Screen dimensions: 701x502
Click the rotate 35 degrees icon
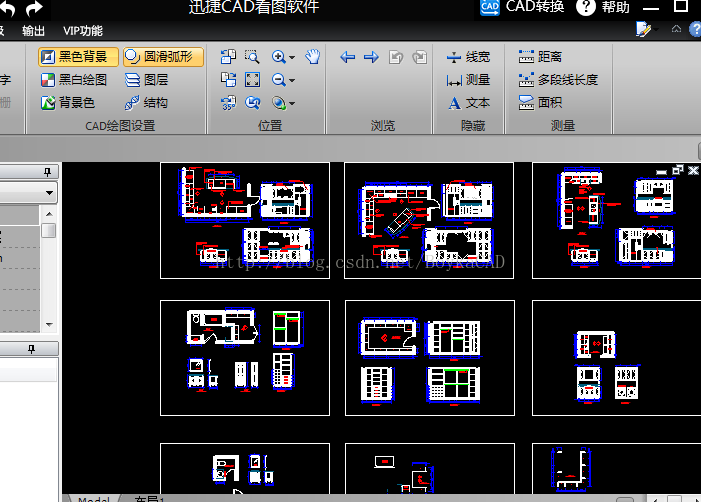pyautogui.click(x=228, y=103)
